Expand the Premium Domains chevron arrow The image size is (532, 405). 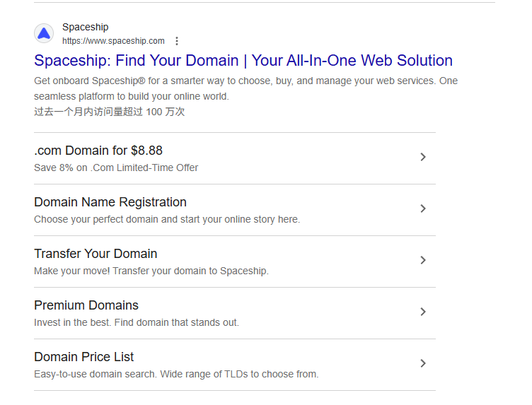[x=423, y=312]
